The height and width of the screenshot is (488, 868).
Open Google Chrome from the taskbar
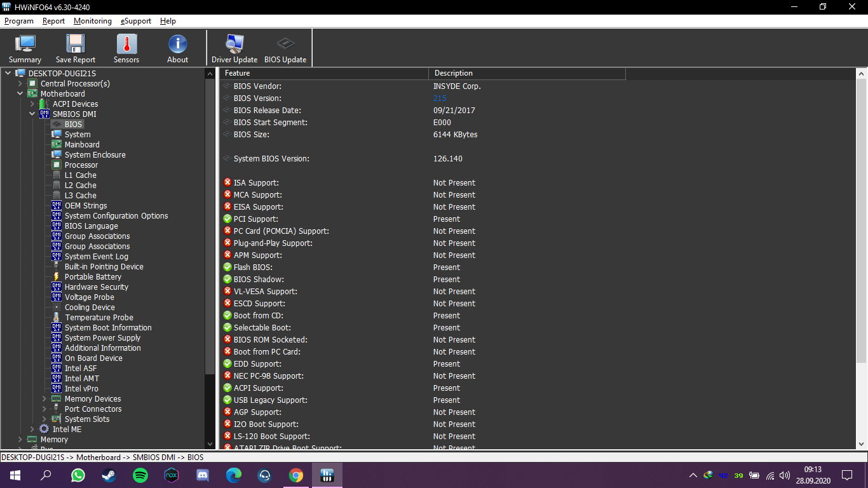tap(296, 475)
